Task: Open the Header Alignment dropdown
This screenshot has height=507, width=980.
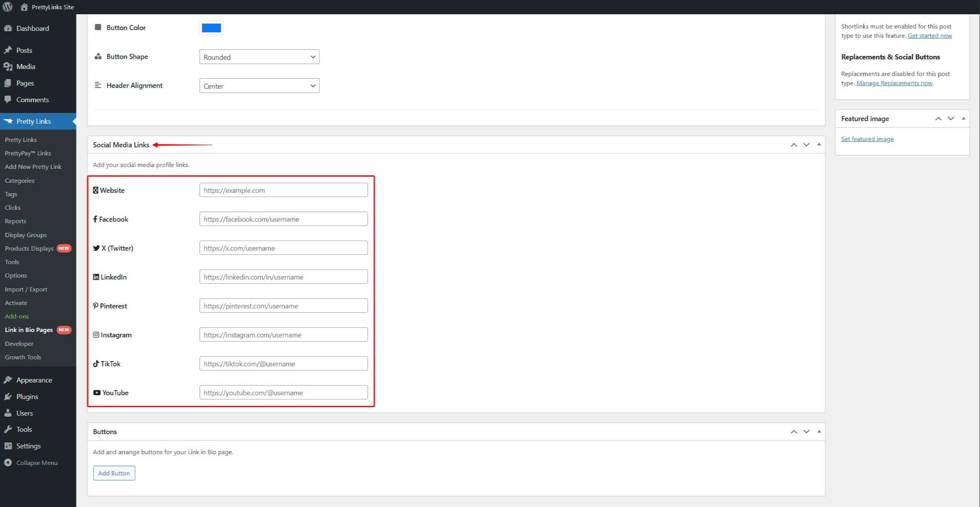Action: [x=259, y=86]
